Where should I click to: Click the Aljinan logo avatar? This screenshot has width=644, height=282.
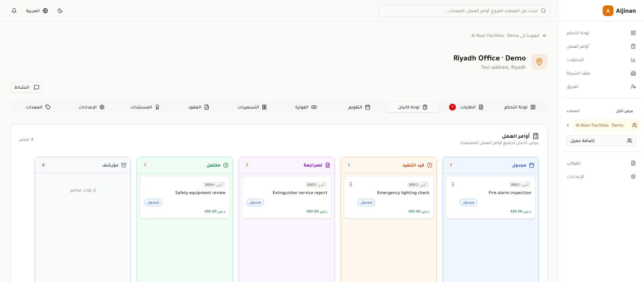point(608,11)
